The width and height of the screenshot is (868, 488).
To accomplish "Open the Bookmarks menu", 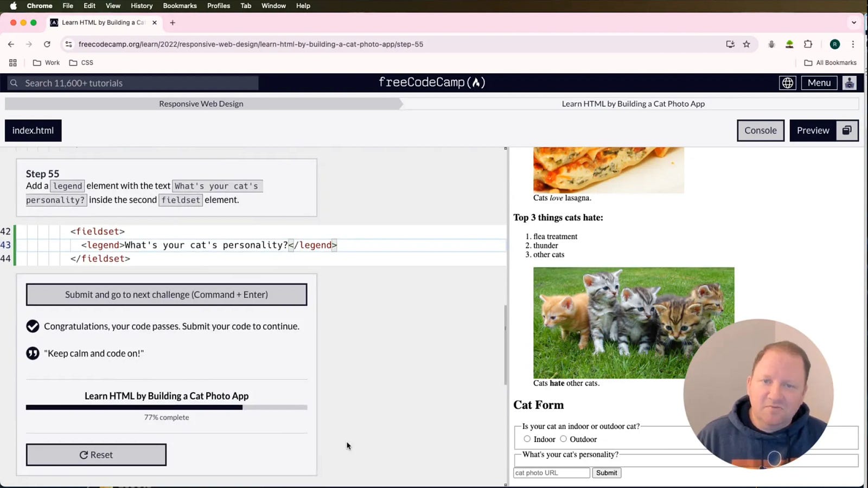I will [x=180, y=6].
